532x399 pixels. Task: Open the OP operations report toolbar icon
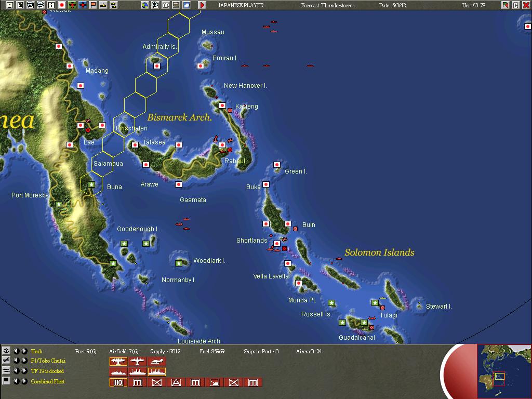(x=166, y=5)
